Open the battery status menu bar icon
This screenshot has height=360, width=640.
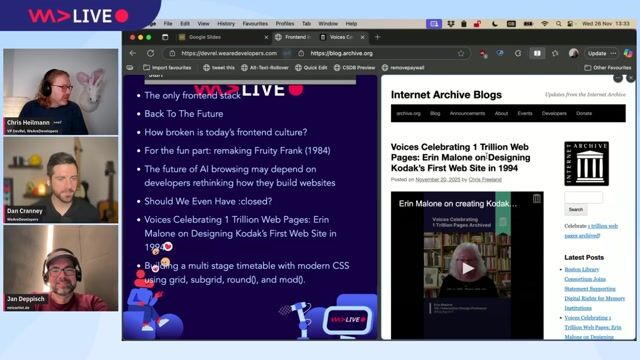tap(528, 24)
